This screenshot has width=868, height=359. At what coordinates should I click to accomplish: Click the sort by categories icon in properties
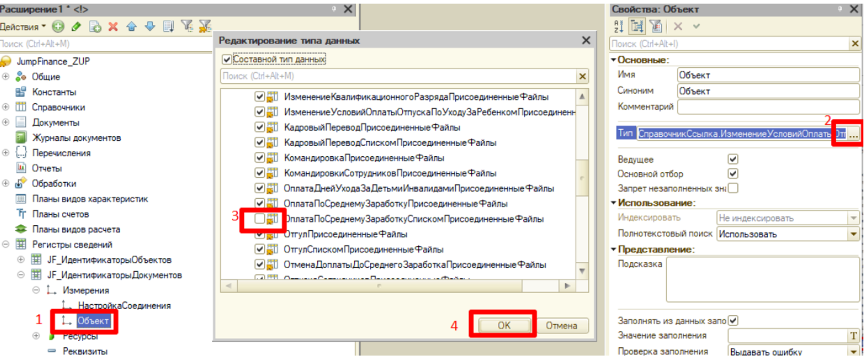637,26
